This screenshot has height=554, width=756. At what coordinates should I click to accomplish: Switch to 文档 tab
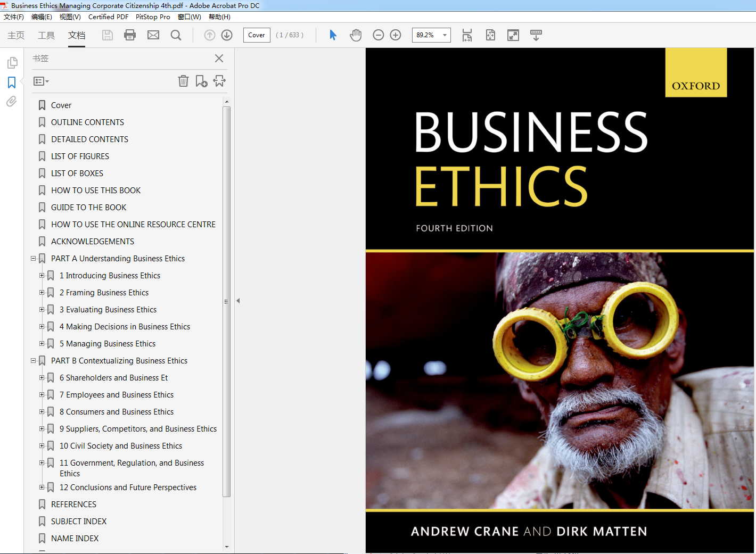pyautogui.click(x=77, y=35)
